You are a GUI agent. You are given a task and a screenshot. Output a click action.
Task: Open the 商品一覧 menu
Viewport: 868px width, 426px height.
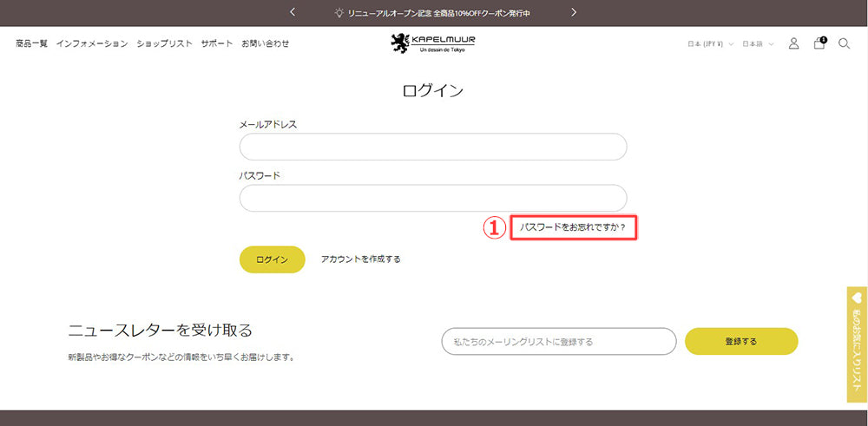32,43
